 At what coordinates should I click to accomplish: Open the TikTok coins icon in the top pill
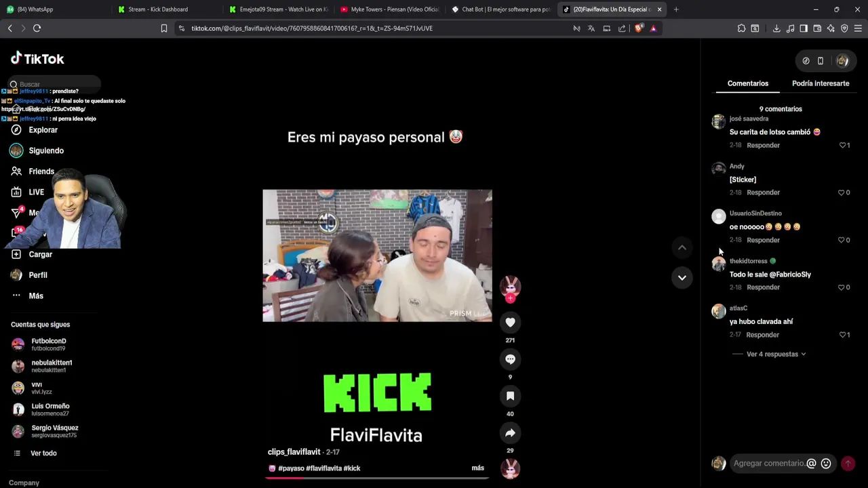[806, 61]
